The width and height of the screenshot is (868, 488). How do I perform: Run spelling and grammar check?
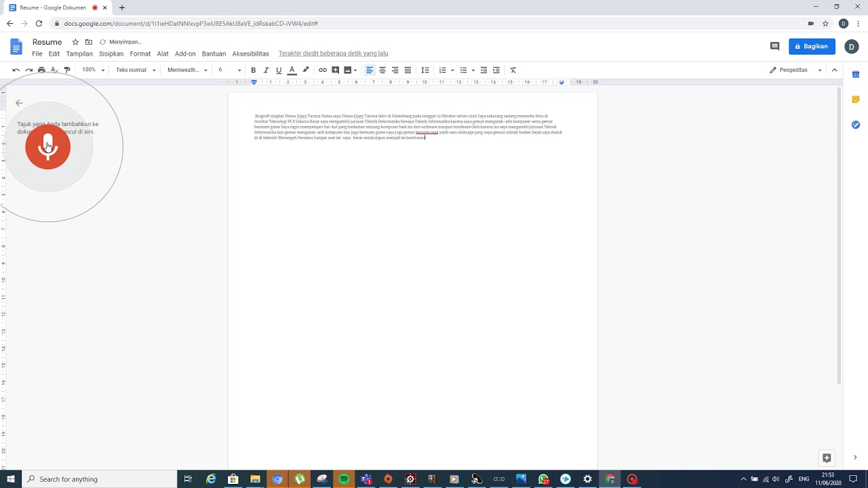point(54,70)
